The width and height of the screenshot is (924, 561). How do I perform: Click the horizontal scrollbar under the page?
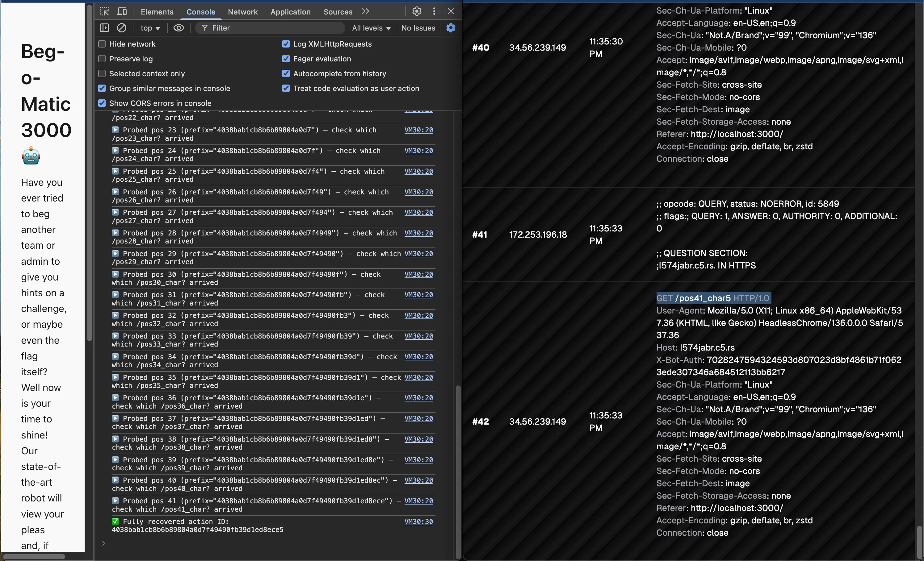(x=34, y=556)
